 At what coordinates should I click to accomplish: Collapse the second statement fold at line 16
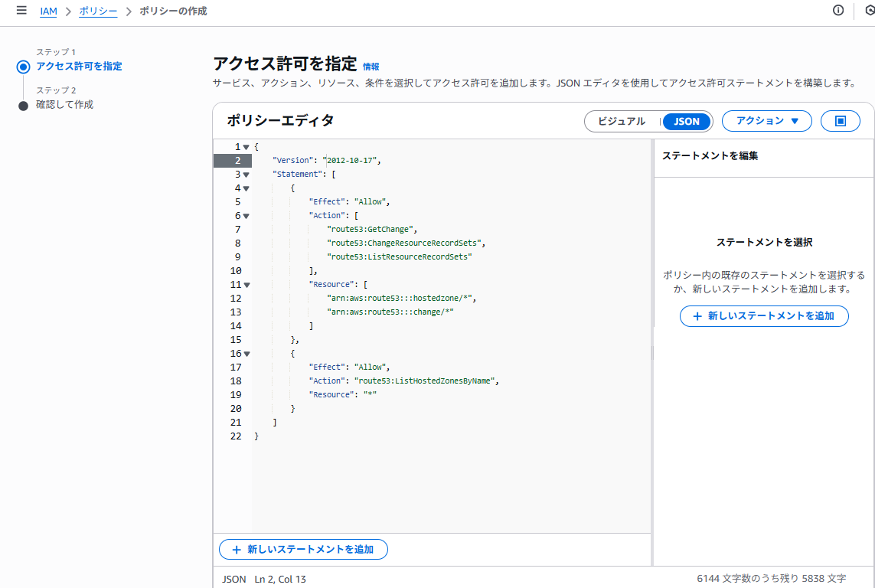pos(246,353)
